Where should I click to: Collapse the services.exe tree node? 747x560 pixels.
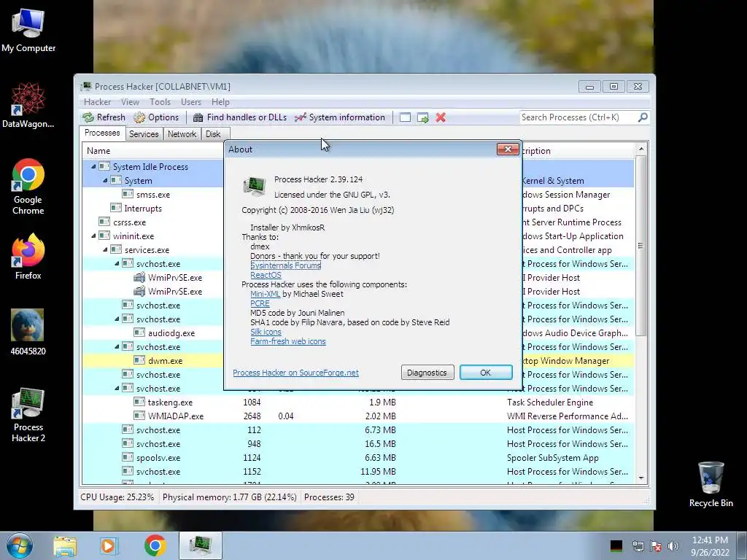pos(105,249)
